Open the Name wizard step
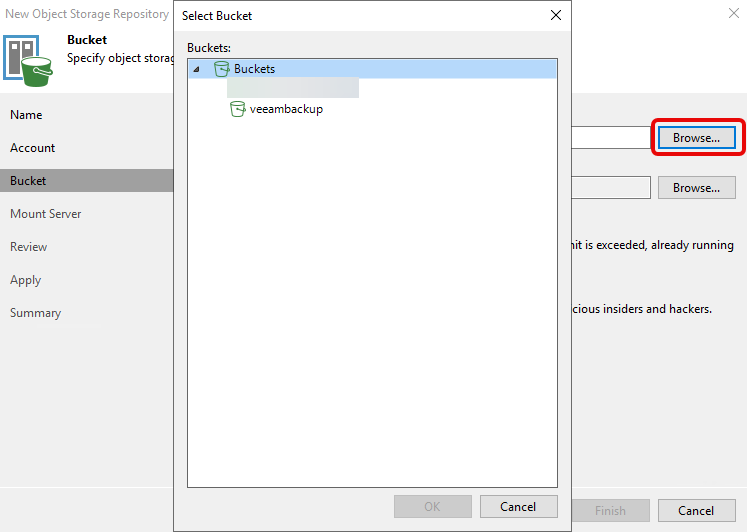Image resolution: width=747 pixels, height=532 pixels. click(26, 115)
